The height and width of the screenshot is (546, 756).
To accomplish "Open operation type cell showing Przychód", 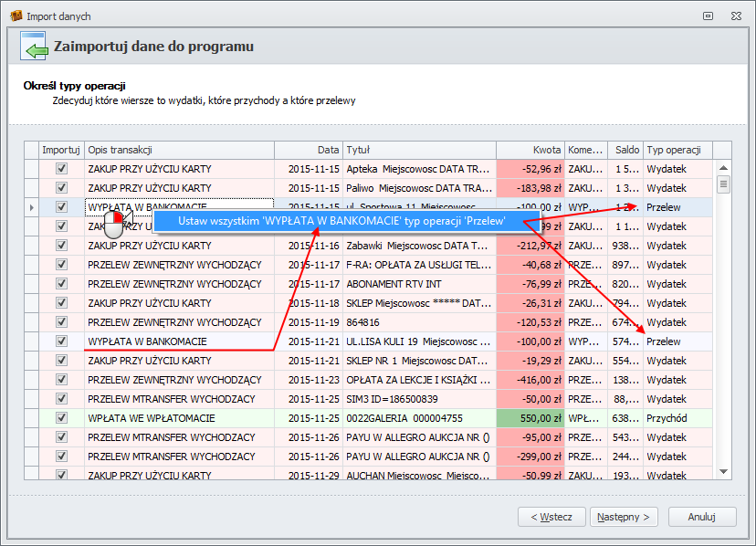I will click(x=676, y=418).
